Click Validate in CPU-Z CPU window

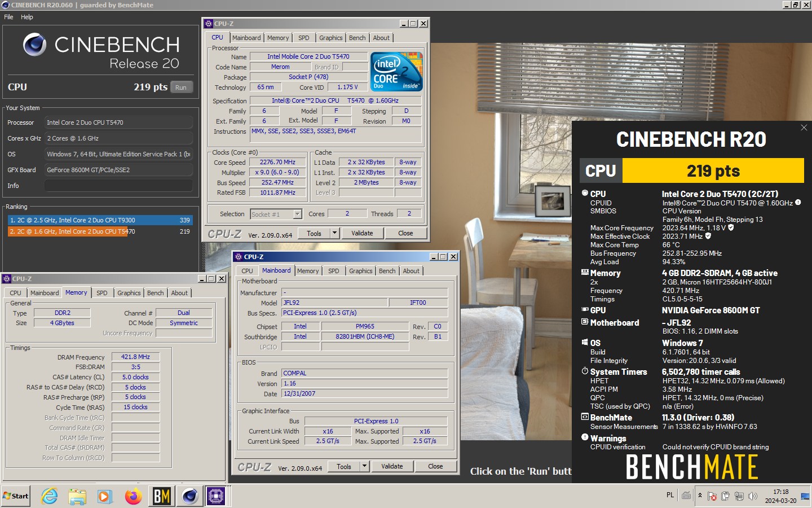coord(362,233)
